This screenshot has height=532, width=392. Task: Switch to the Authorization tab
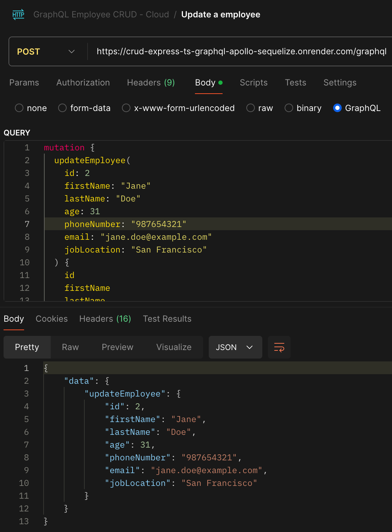[x=83, y=83]
